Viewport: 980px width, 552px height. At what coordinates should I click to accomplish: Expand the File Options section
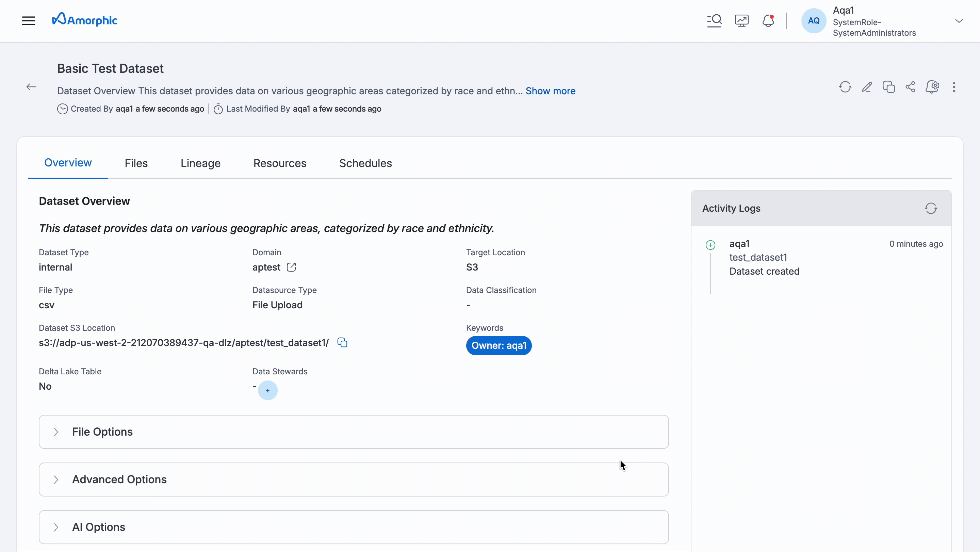pyautogui.click(x=102, y=432)
